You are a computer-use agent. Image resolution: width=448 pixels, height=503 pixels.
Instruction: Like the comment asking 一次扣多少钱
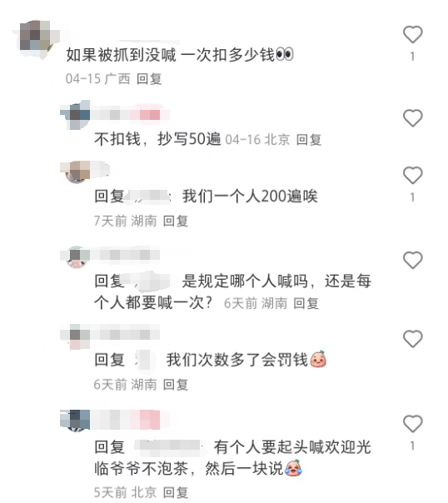[x=412, y=35]
